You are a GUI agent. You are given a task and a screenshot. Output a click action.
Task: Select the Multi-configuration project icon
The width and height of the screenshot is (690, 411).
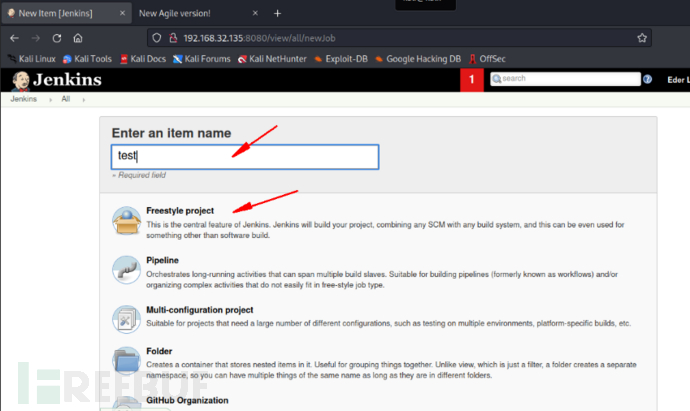[126, 319]
